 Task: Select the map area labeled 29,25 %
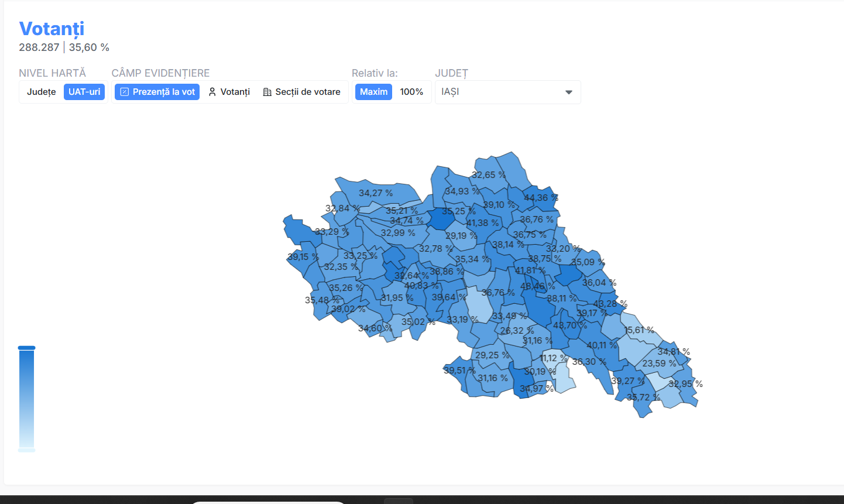492,355
